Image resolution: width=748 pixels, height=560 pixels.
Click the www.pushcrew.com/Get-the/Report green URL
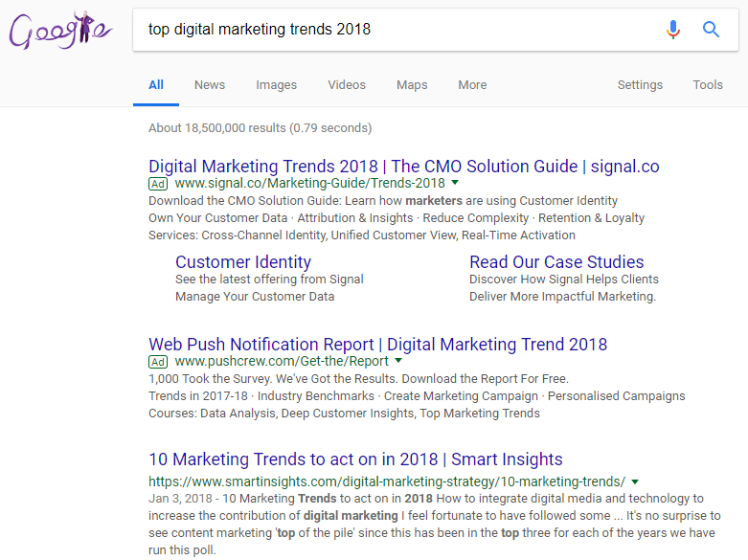point(282,361)
